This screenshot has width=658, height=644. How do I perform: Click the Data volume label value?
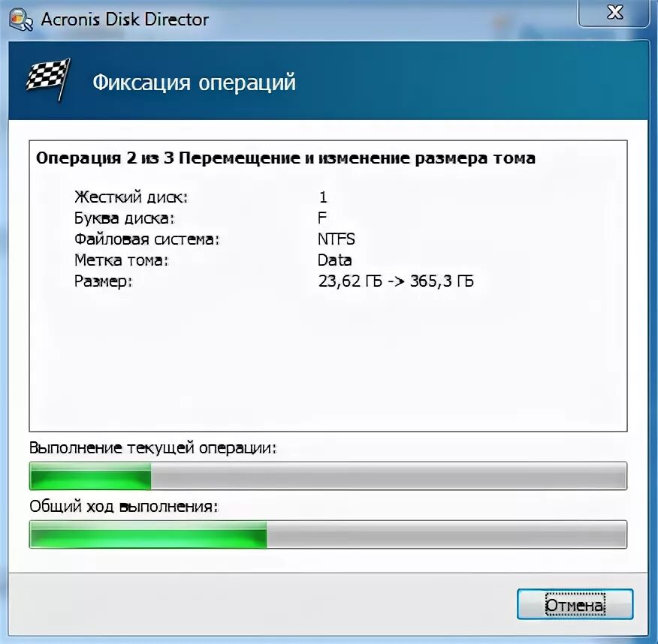tap(334, 260)
